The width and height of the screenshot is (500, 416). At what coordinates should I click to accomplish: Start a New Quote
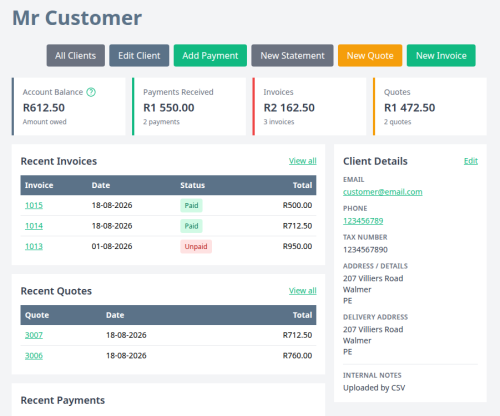click(370, 56)
